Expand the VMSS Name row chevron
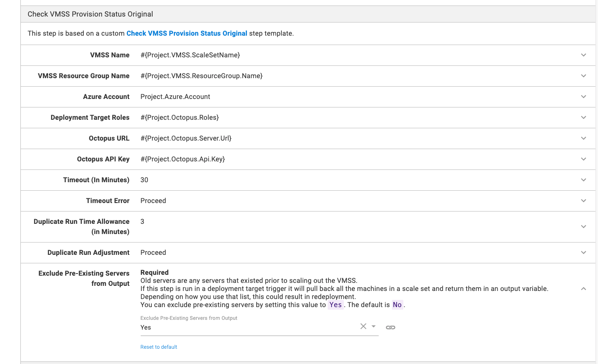This screenshot has width=598, height=364. click(584, 55)
